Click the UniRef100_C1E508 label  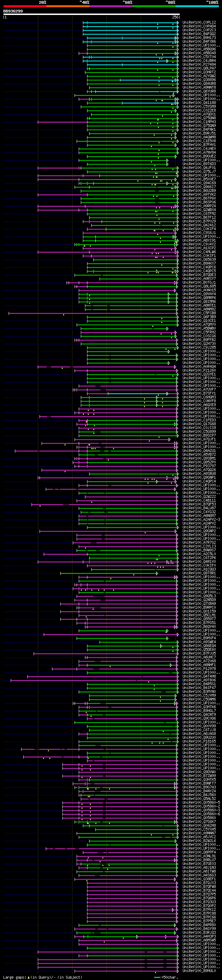coord(199,141)
